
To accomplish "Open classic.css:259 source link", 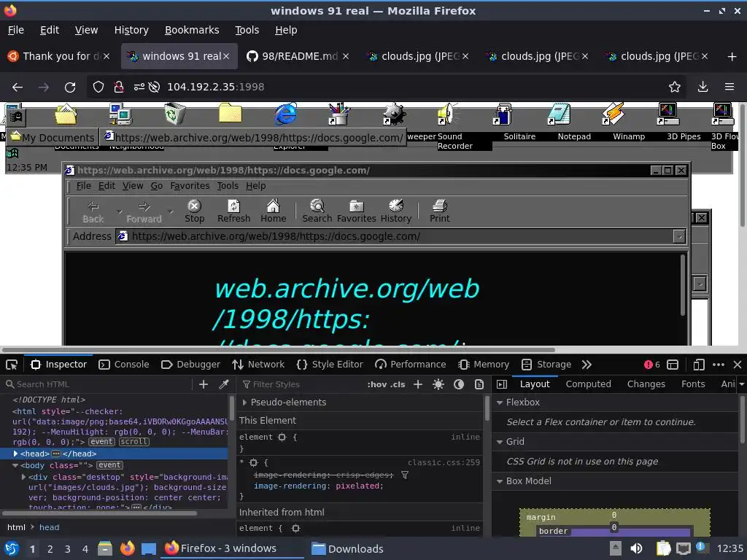I will 444,462.
